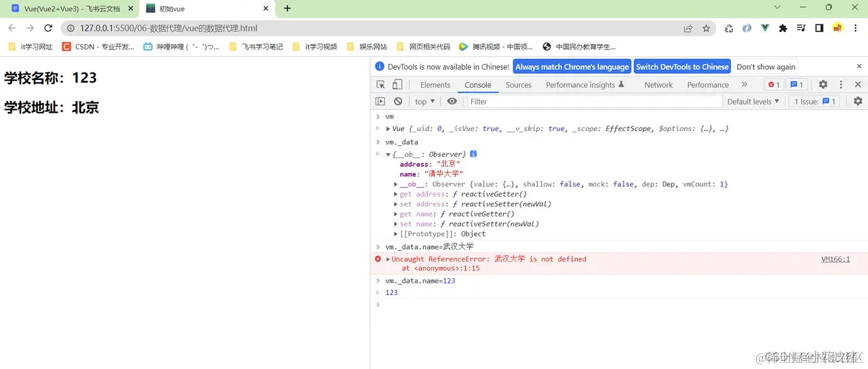Open console settings gear in filter bar
This screenshot has width=868, height=369.
pos(858,101)
